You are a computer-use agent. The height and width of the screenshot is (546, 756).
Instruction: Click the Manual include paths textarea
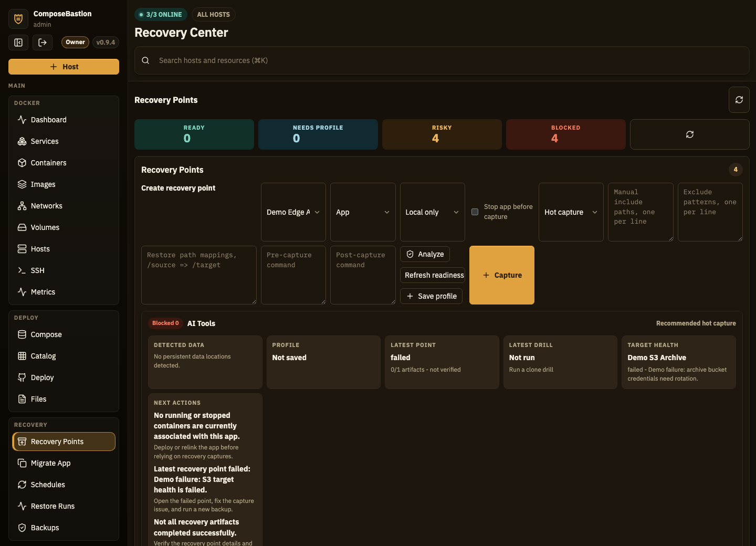pos(640,212)
